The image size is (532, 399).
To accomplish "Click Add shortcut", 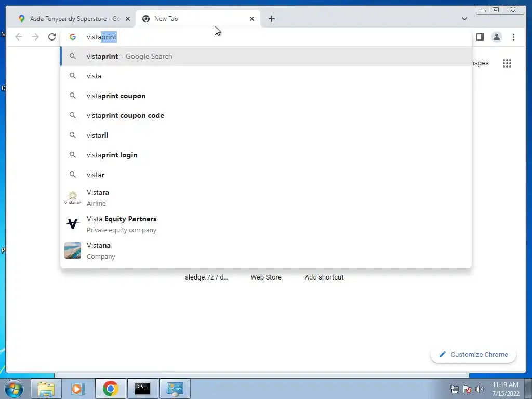I will (x=324, y=277).
